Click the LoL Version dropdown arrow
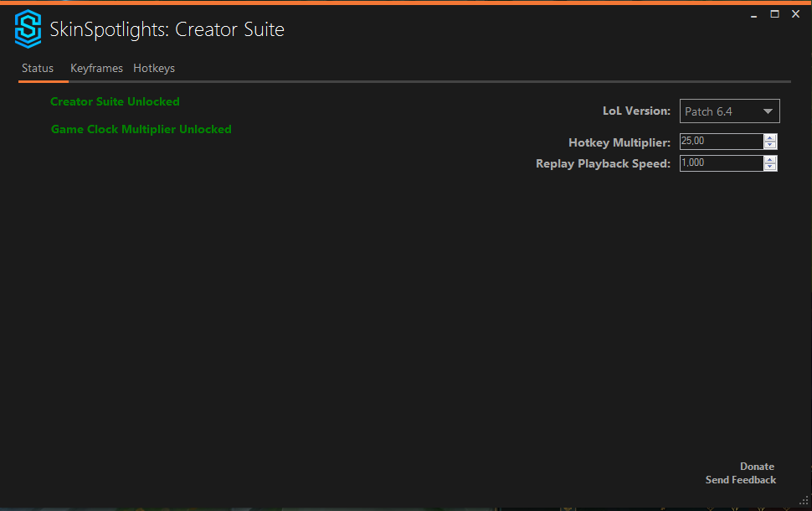812x511 pixels. 768,111
